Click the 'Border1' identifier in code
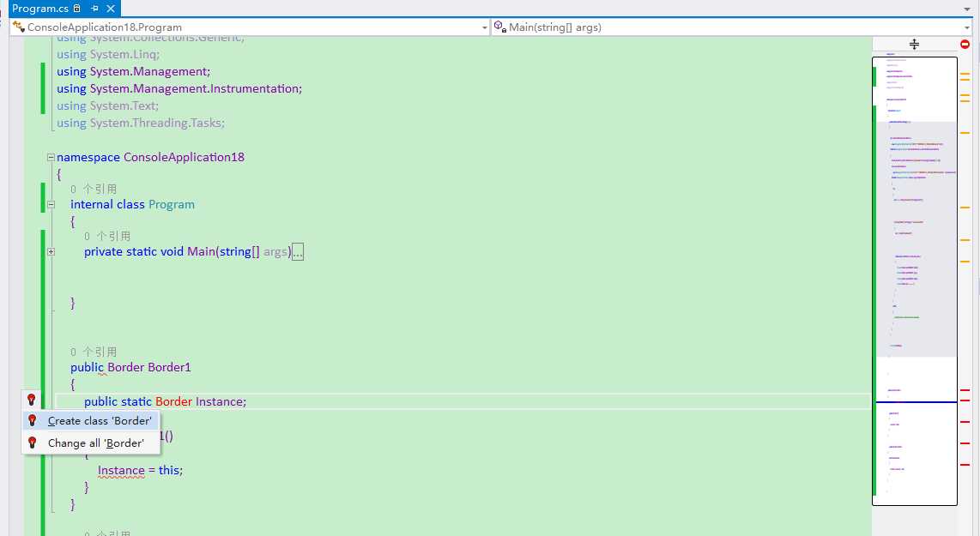The width and height of the screenshot is (980, 536). pos(169,367)
